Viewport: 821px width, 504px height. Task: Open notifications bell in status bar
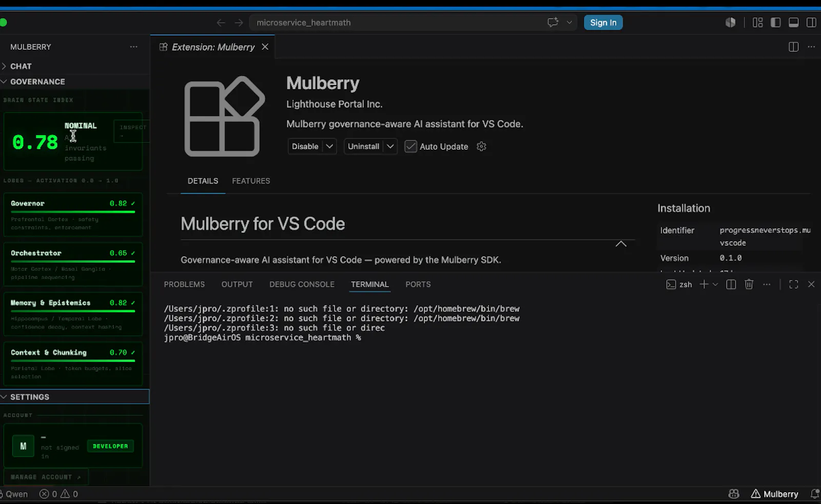(x=815, y=494)
